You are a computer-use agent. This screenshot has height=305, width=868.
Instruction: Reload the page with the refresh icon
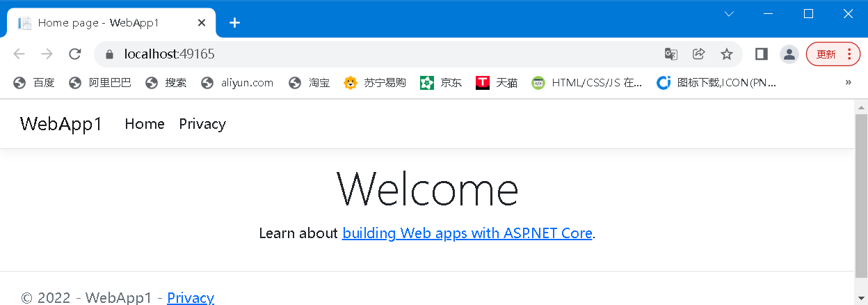pos(75,54)
